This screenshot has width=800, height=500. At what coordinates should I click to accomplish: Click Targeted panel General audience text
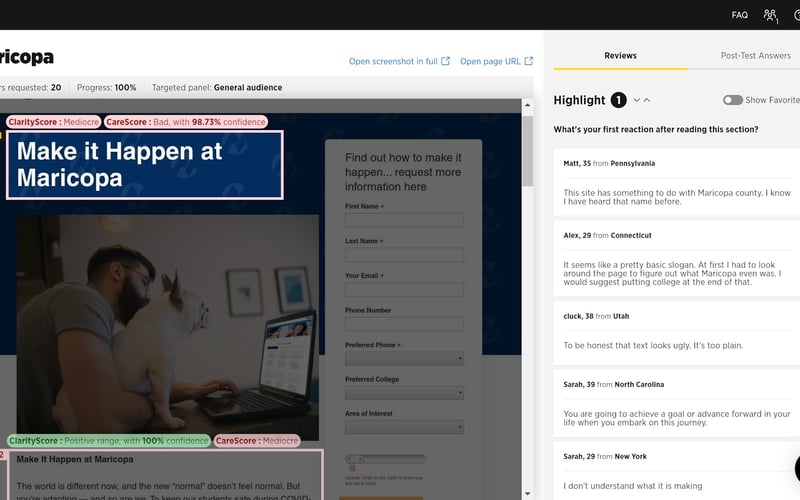coord(217,88)
